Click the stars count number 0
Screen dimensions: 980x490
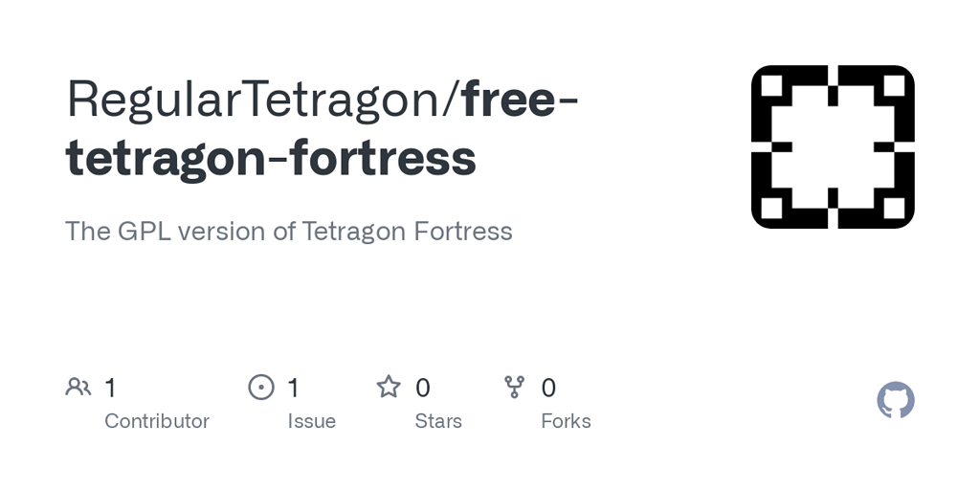(422, 389)
